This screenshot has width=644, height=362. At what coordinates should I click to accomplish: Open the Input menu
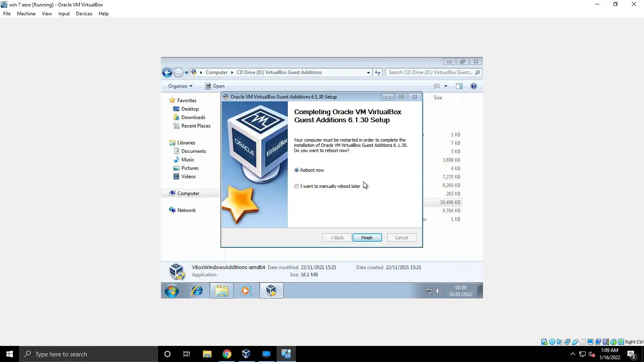click(64, 14)
